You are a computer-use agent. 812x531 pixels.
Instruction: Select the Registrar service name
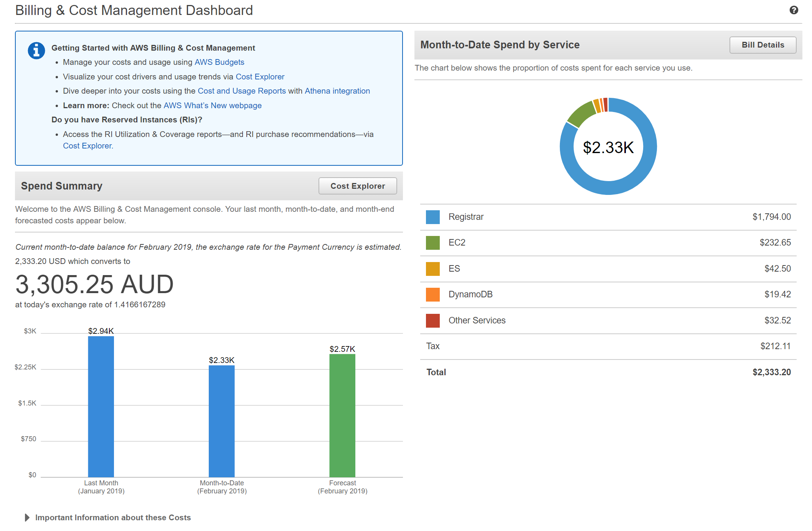pyautogui.click(x=466, y=217)
